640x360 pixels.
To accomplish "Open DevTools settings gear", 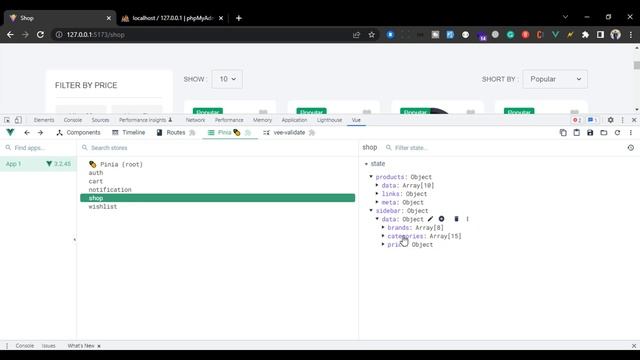I will [611, 120].
